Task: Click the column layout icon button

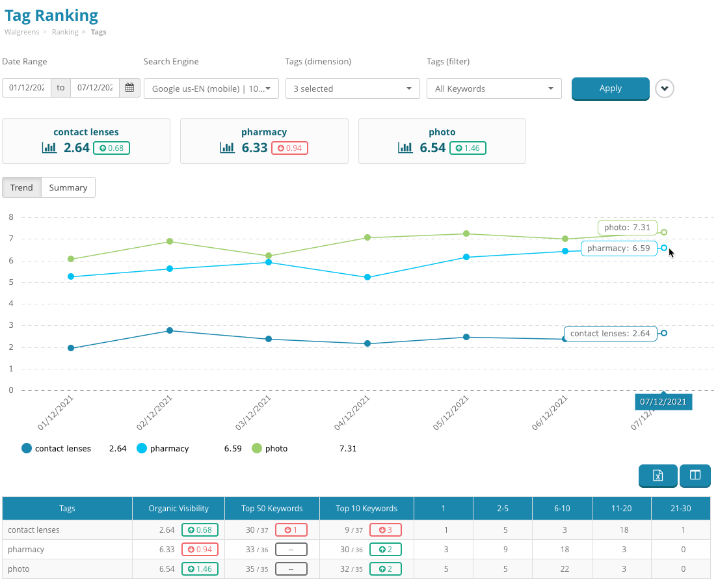Action: (695, 475)
